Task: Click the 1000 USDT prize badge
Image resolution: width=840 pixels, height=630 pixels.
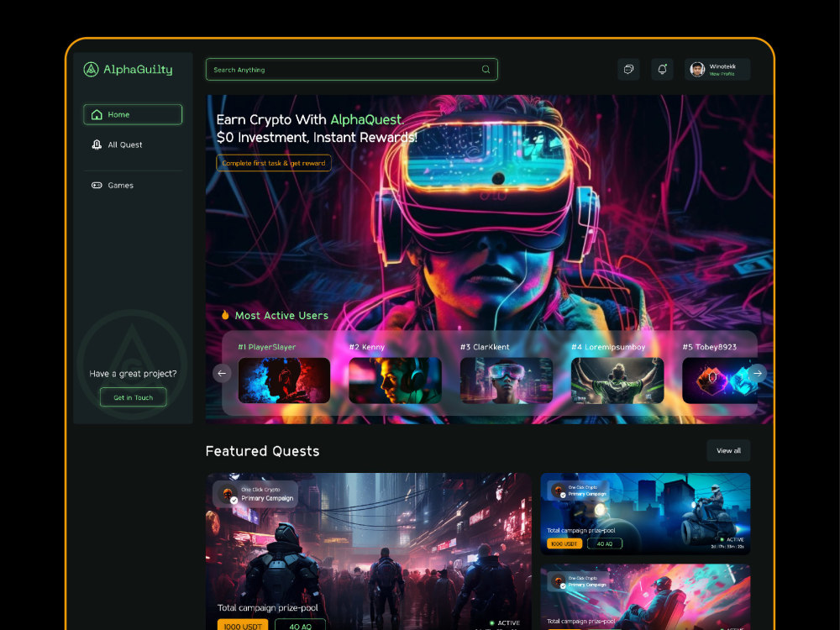Action: coord(243,625)
